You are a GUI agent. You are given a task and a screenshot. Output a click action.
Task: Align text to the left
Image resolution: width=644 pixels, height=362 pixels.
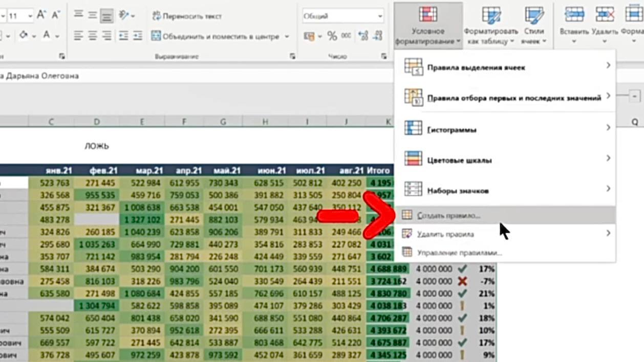pos(78,36)
